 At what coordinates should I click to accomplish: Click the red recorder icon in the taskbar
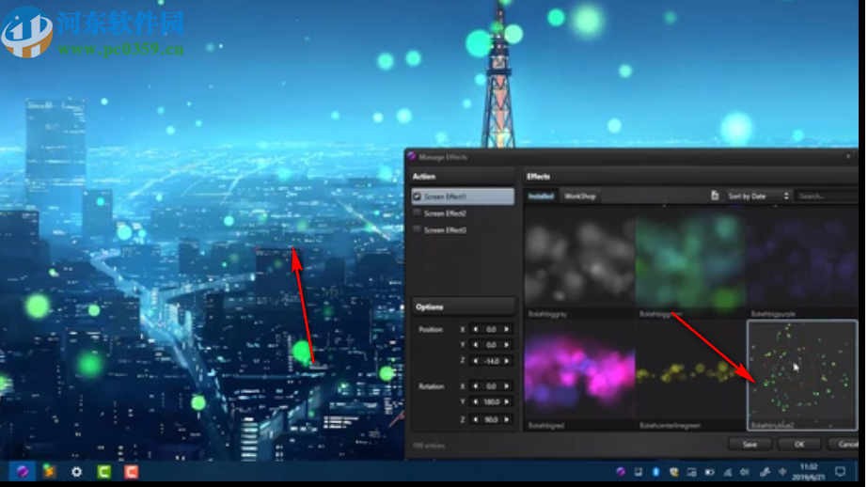click(x=132, y=471)
